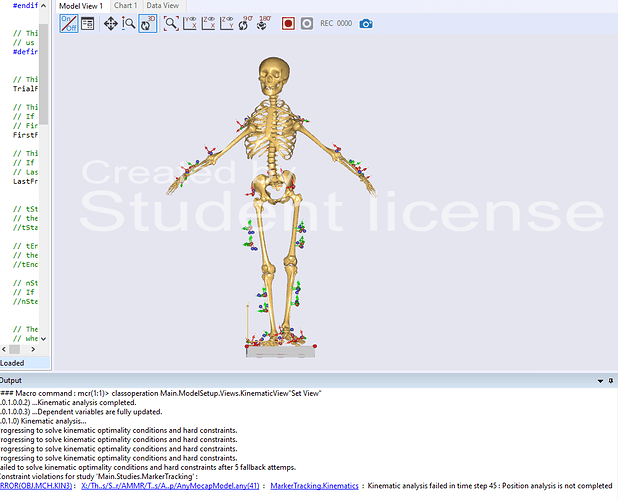Select the 'Failed to solve kinematic optimality' line
The image size is (618, 500).
(148, 467)
